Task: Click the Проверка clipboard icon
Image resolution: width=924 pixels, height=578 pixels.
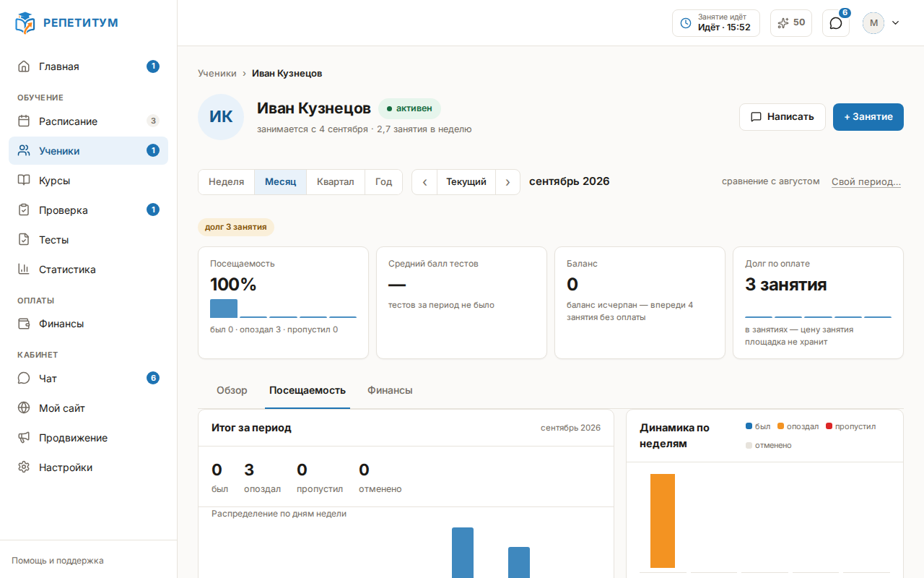Action: 24,210
